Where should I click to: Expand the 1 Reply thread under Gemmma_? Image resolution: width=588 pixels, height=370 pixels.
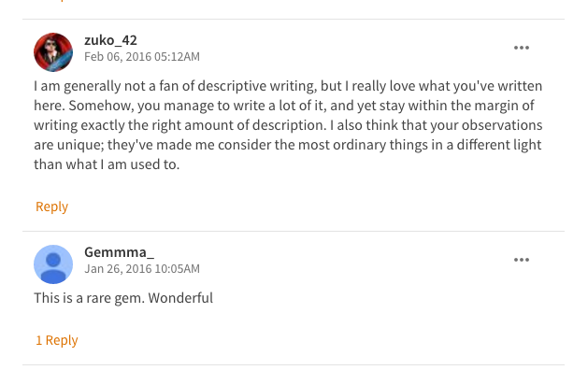(x=57, y=340)
